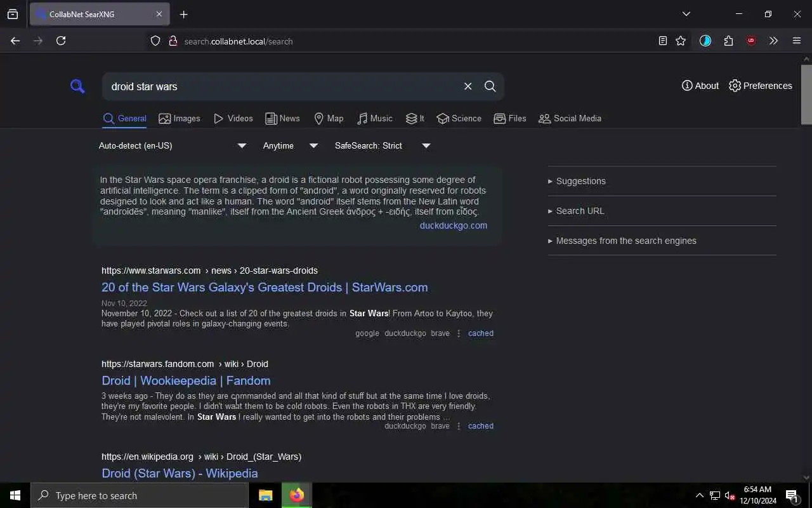Viewport: 812px width, 508px height.
Task: Open the Firefox application menu
Action: point(797,41)
